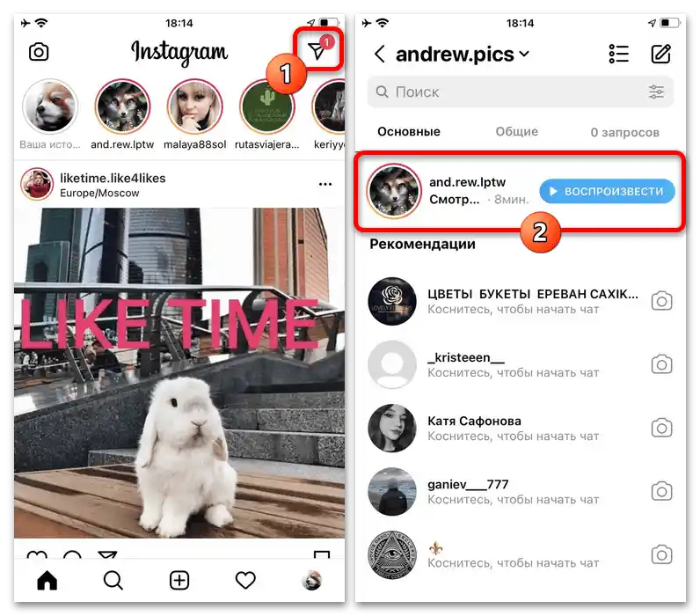The width and height of the screenshot is (700, 616).
Task: Open camera for ganiev___777 row
Action: [661, 491]
